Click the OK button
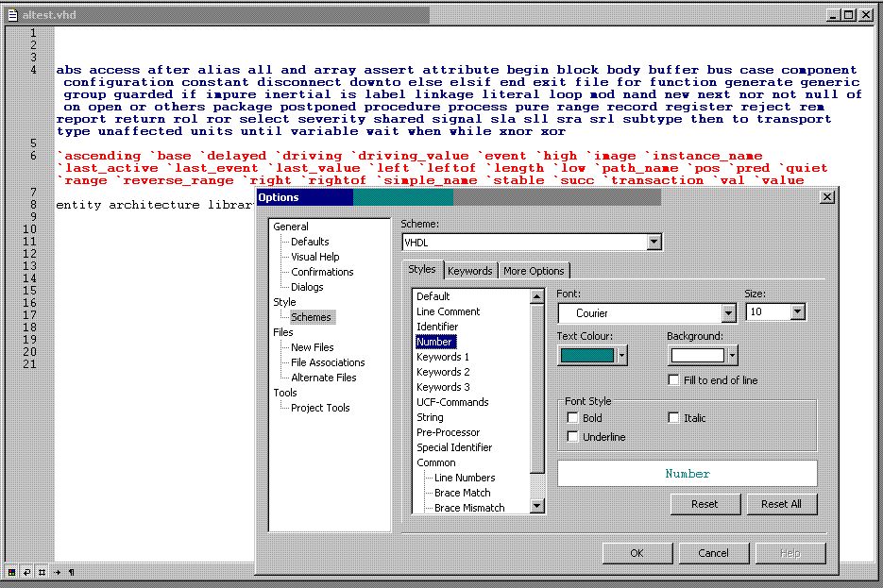Screen dimensions: 883x588 click(637, 553)
